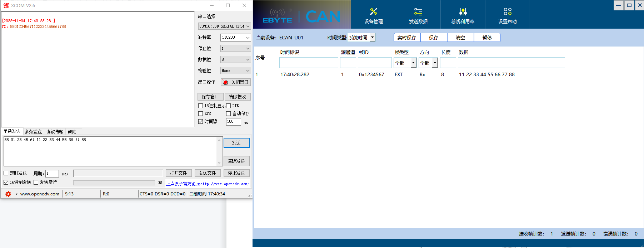Open the 正点原子官方论坛 link
644x248 pixels.
coord(208,184)
